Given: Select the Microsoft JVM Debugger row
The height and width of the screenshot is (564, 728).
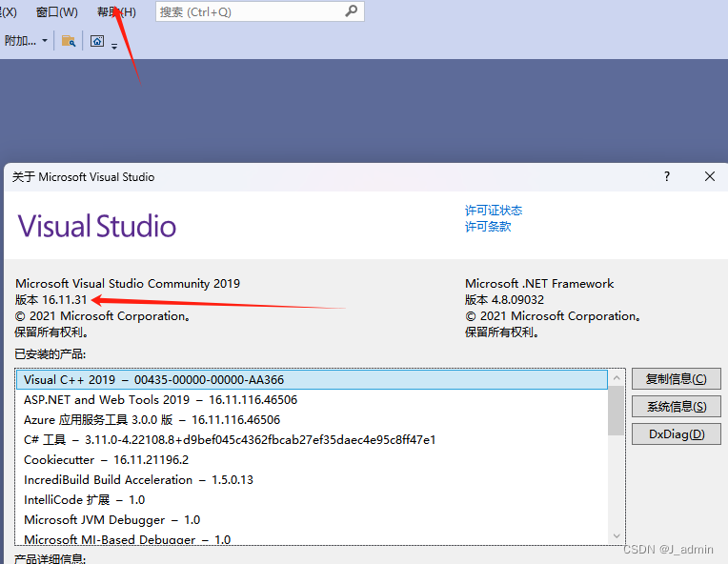Looking at the screenshot, I should 312,519.
